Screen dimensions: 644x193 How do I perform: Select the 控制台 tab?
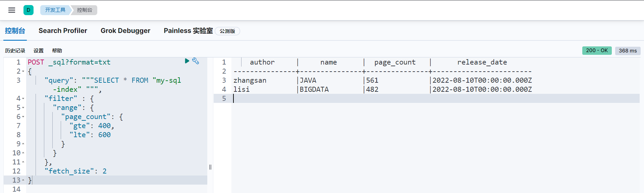click(x=15, y=31)
